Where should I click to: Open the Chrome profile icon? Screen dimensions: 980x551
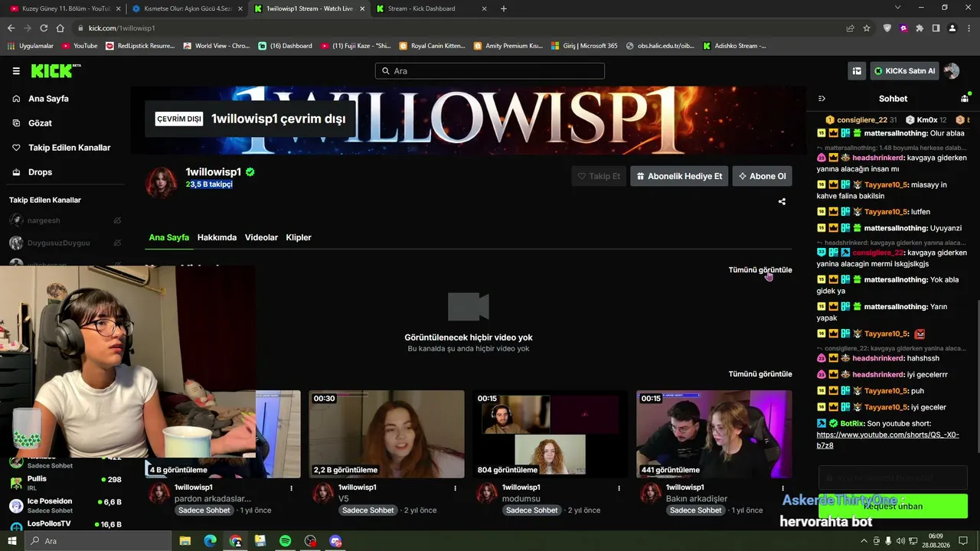tap(952, 28)
